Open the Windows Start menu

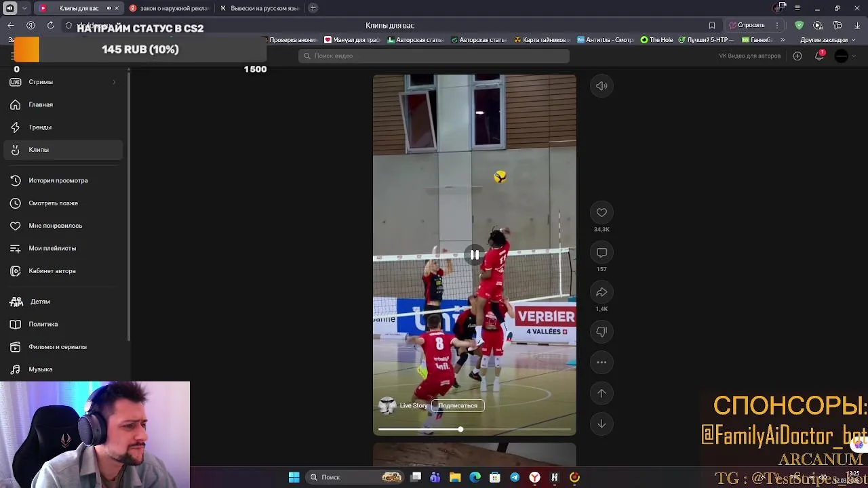pyautogui.click(x=294, y=477)
